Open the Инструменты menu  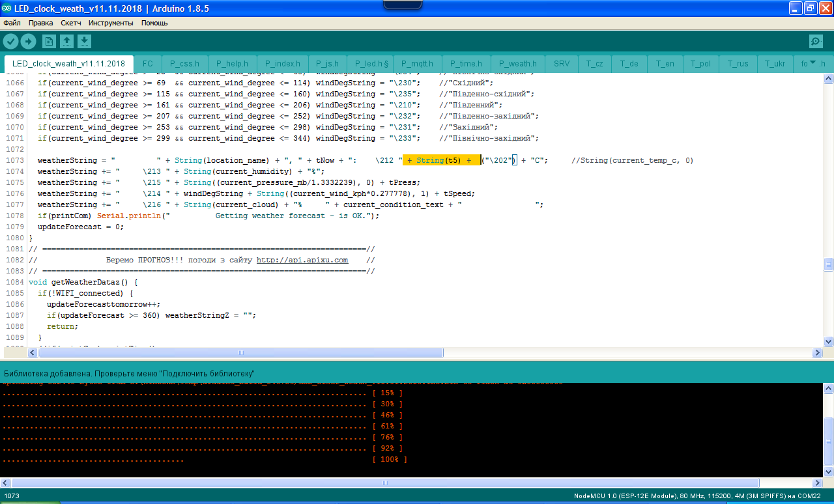[111, 23]
